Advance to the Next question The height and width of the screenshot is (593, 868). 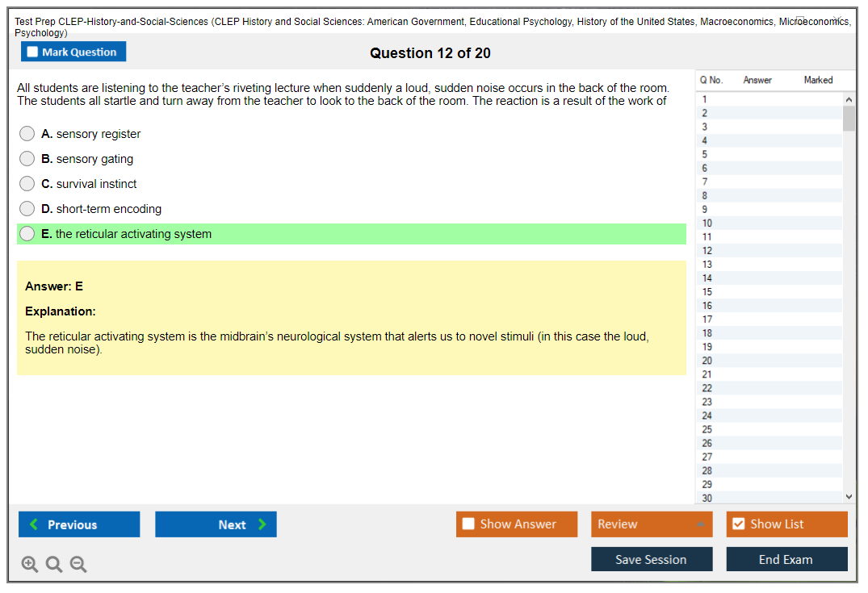[216, 524]
